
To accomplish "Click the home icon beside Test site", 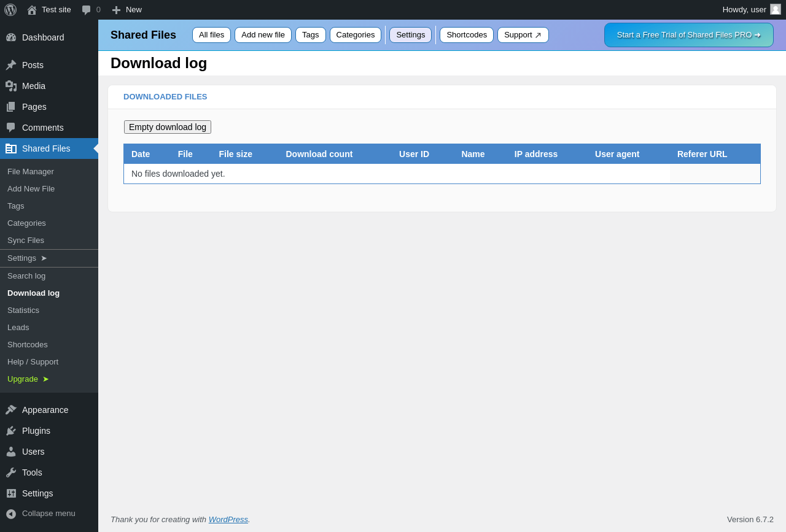I will pos(32,10).
